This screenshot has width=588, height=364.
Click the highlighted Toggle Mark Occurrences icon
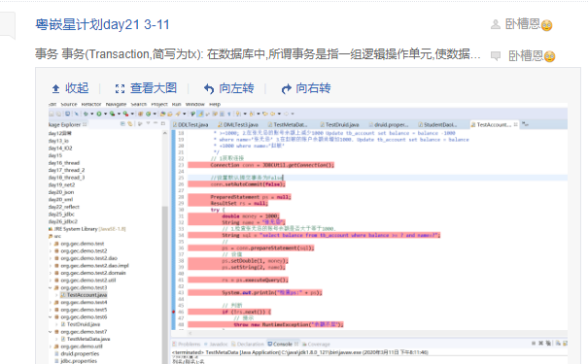coord(200,114)
